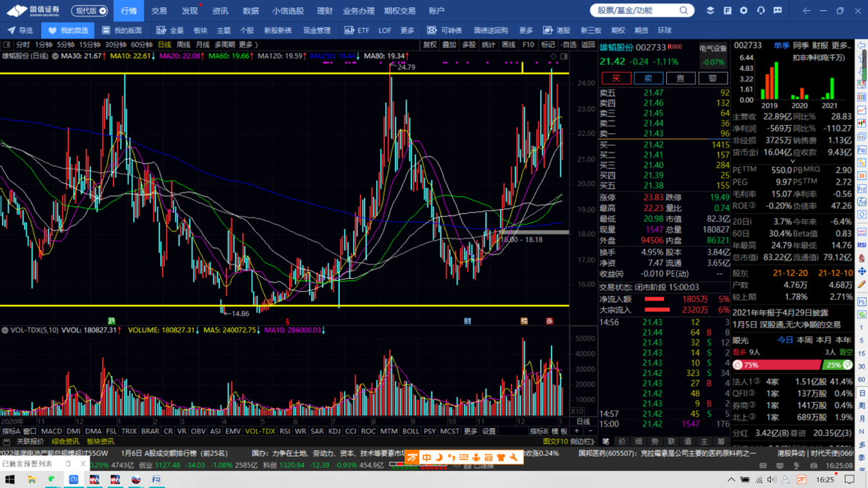868x488 pixels.
Task: Click the chart panel toggle icon beside 分时
Action: (x=7, y=45)
